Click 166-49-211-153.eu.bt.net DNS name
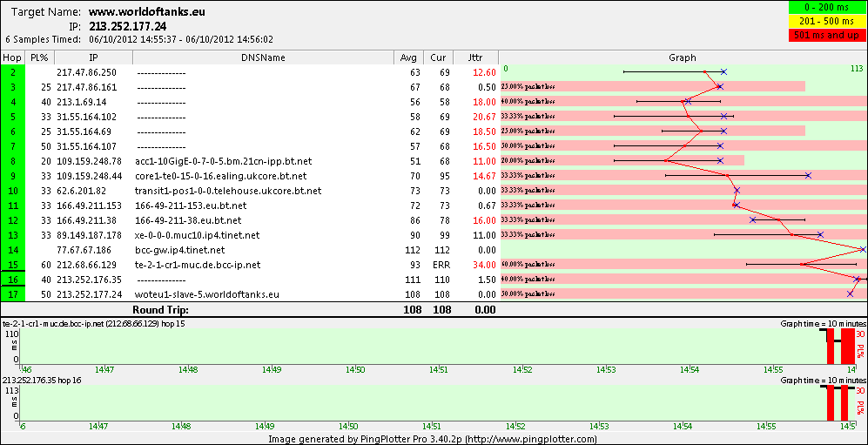This screenshot has height=445, width=868. 191,206
